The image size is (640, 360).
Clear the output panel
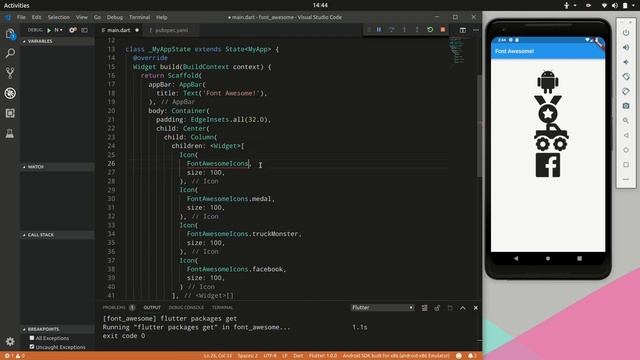(424, 308)
